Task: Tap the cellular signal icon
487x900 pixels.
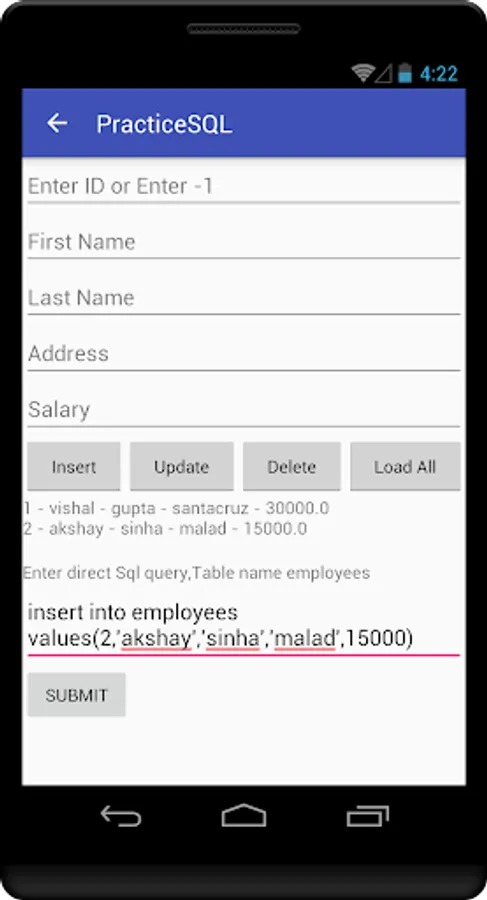Action: [384, 73]
